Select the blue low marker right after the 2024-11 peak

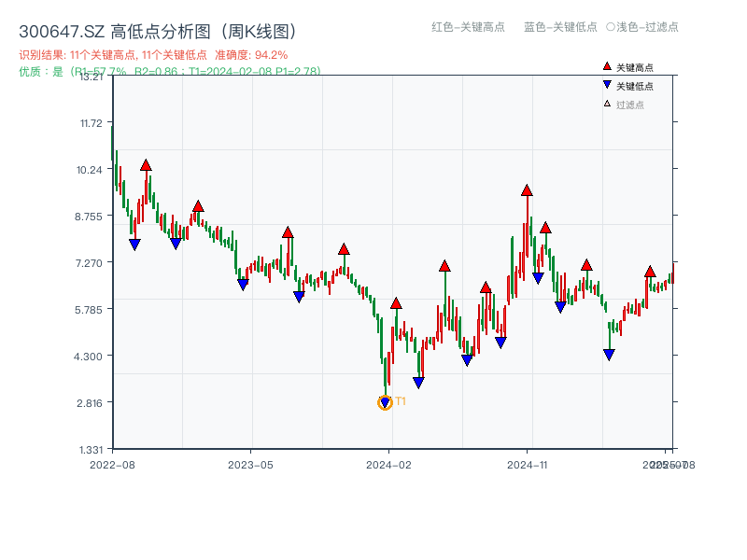pyautogui.click(x=538, y=278)
